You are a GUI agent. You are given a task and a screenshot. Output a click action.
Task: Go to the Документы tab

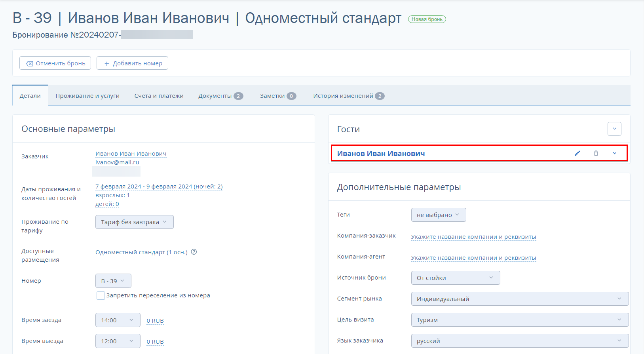[x=221, y=96]
